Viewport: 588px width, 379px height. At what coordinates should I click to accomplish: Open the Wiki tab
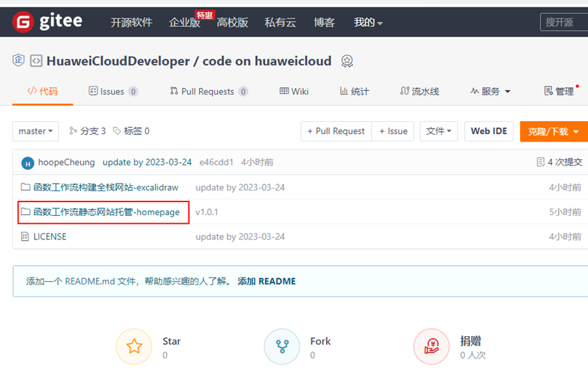(294, 91)
